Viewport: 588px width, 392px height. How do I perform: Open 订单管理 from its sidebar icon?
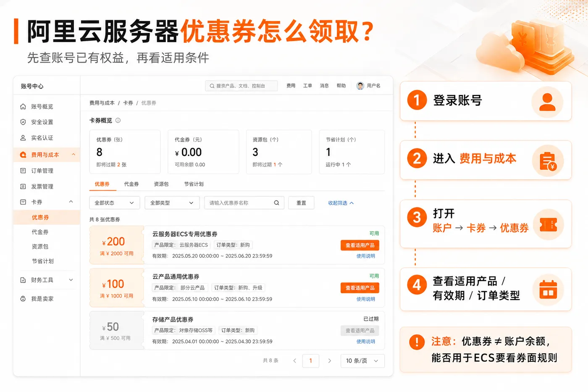point(23,171)
